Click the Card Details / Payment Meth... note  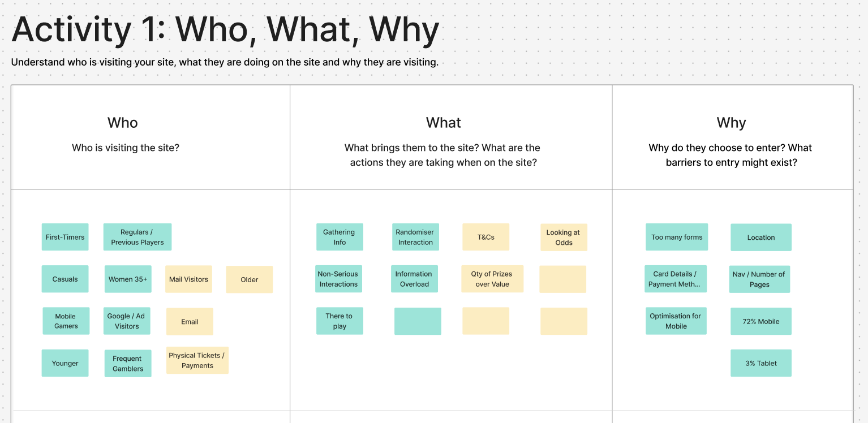point(675,279)
